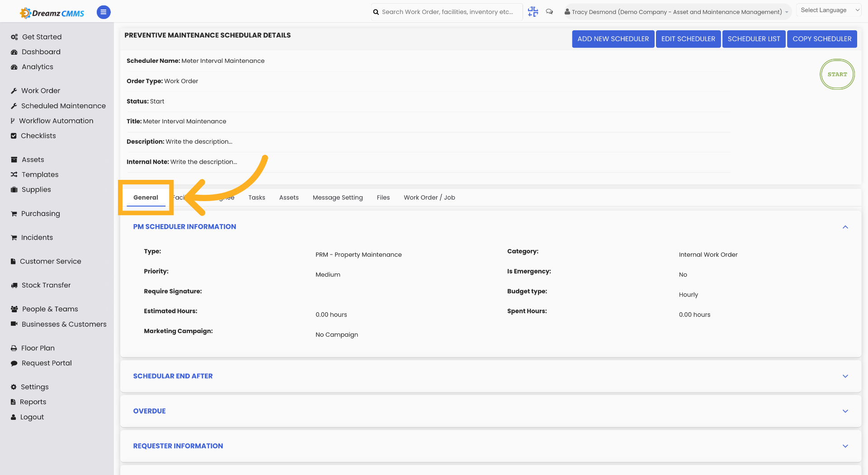The width and height of the screenshot is (868, 475).
Task: Click the Dashboard gauge icon
Action: point(14,52)
